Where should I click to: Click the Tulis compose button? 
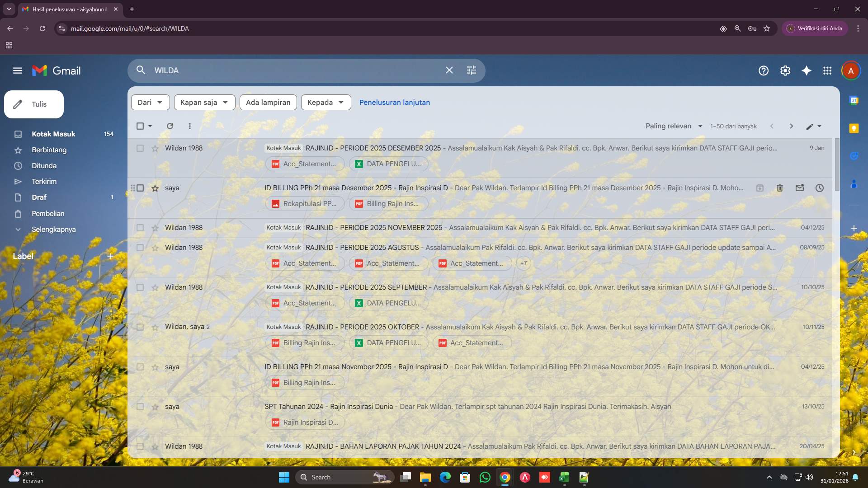[x=34, y=104]
